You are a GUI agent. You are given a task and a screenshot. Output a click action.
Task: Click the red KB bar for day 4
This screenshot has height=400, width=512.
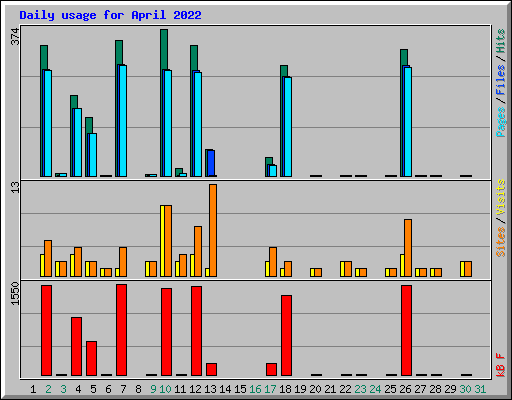(77, 347)
